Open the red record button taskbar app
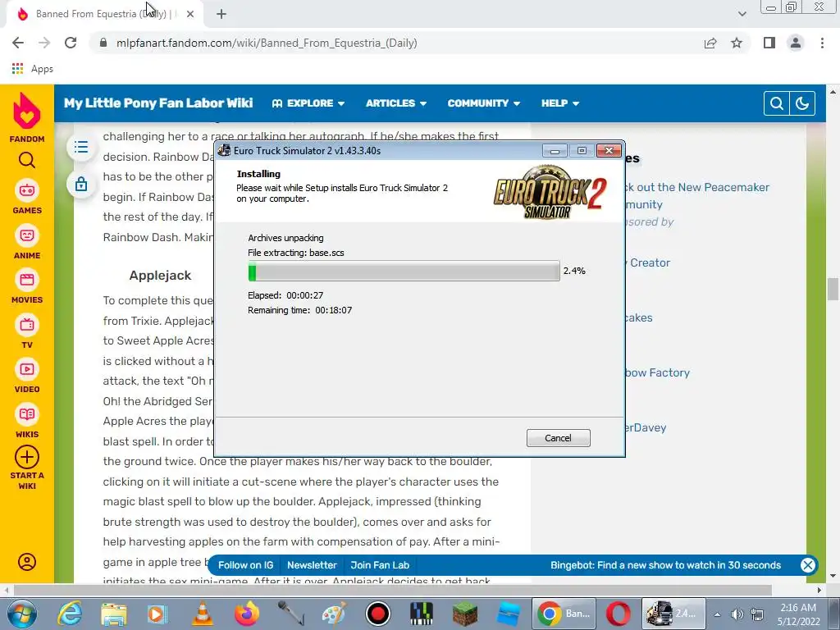This screenshot has width=840, height=630. (377, 614)
